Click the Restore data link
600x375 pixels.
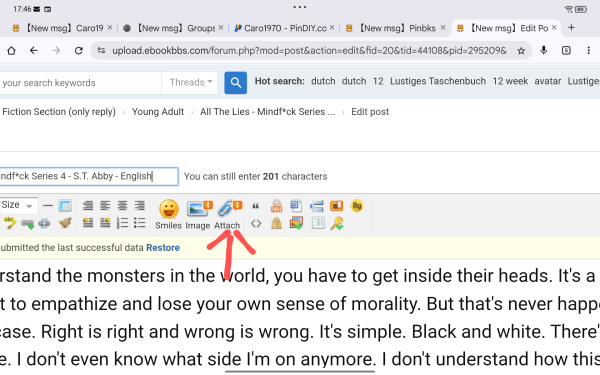click(x=163, y=248)
